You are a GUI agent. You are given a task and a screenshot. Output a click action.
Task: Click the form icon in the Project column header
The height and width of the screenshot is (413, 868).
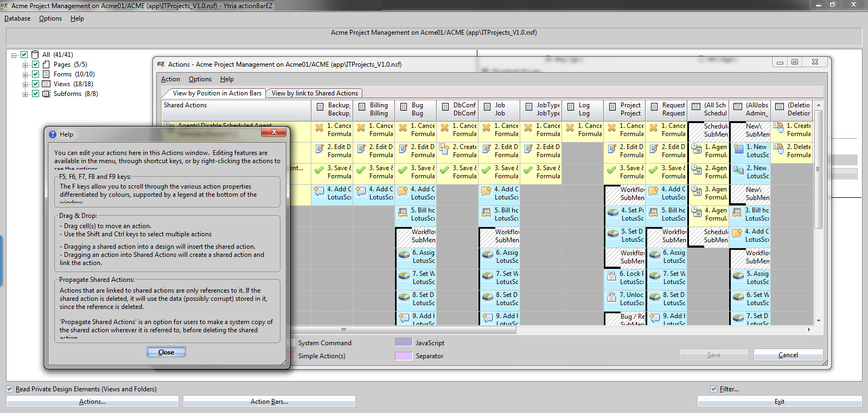point(612,107)
